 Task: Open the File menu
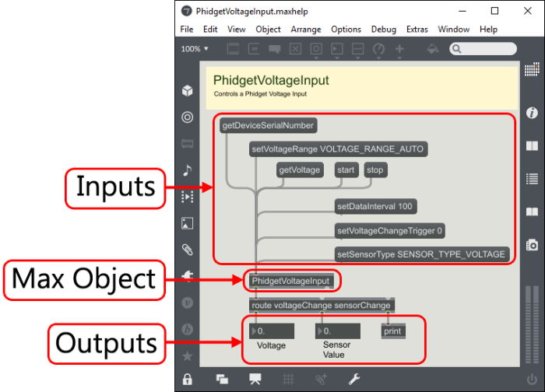pyautogui.click(x=187, y=30)
